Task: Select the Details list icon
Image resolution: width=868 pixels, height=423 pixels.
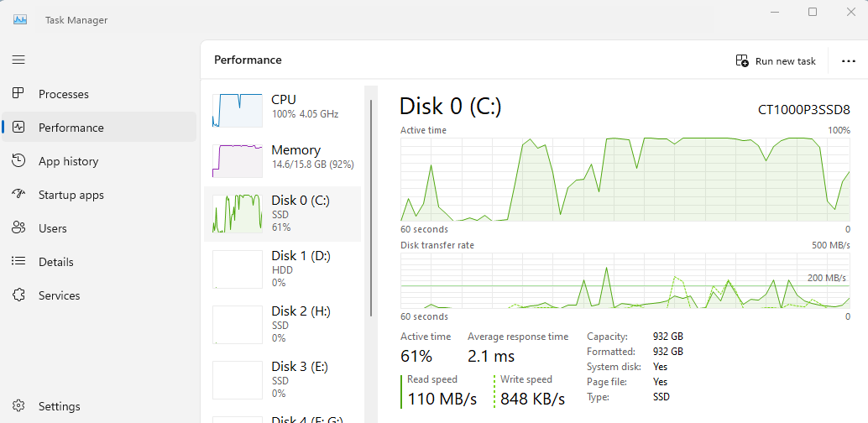Action: point(18,262)
